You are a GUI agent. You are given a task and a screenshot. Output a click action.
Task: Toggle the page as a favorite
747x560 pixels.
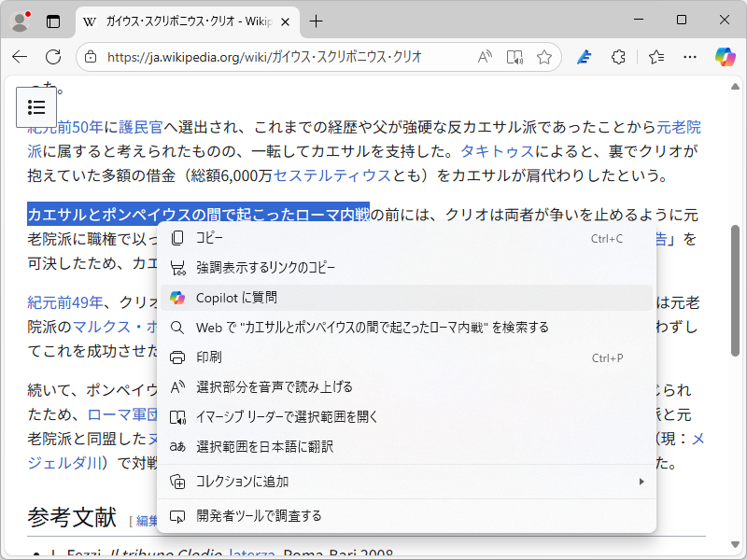pyautogui.click(x=544, y=57)
